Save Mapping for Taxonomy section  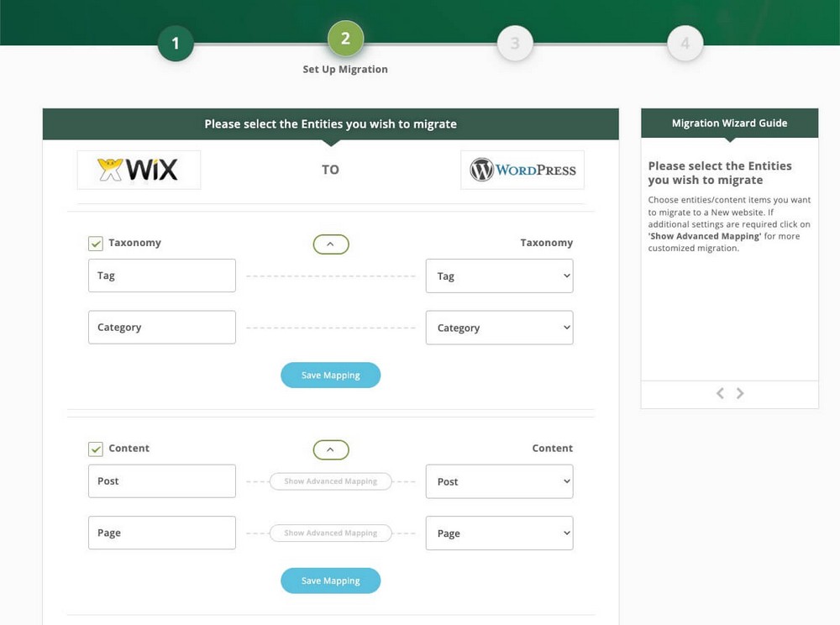pos(330,376)
